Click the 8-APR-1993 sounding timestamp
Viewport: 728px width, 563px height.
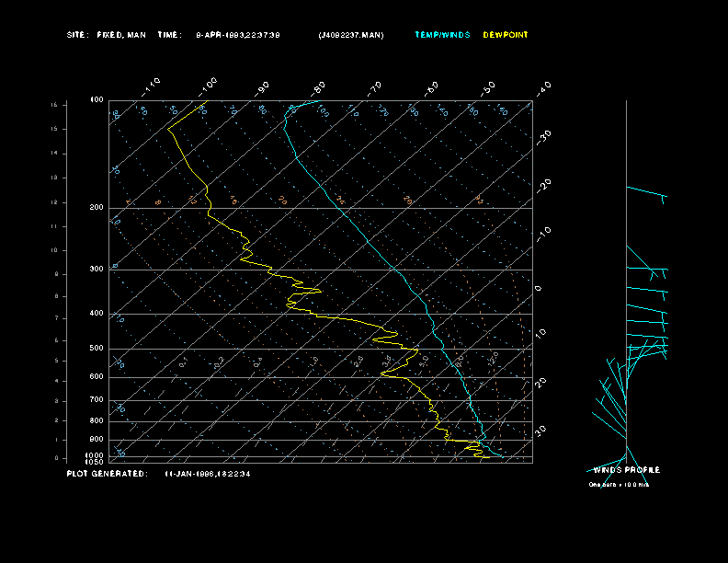click(238, 35)
